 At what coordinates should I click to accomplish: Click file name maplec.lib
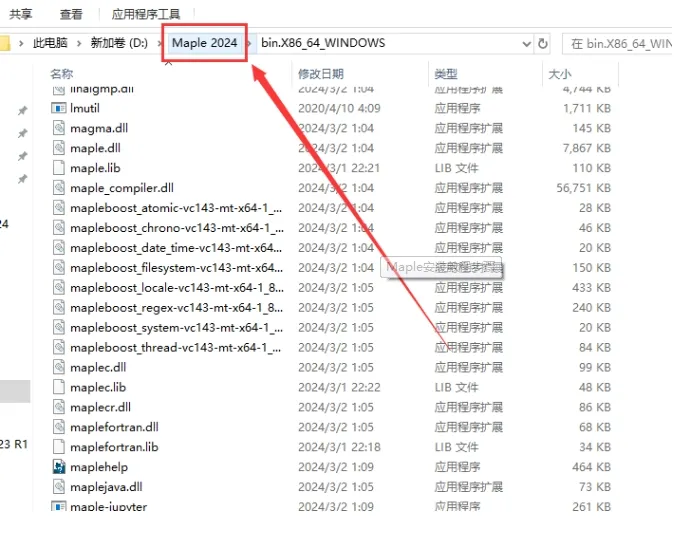click(x=98, y=387)
